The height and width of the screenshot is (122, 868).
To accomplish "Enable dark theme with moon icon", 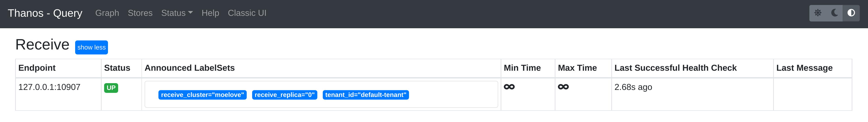I will 835,13.
